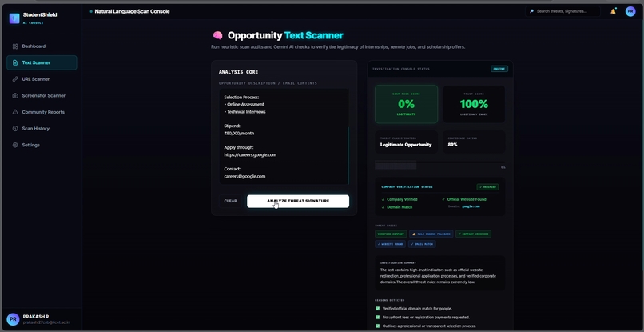Click the Scam Risk Score 0% card

pos(406,104)
